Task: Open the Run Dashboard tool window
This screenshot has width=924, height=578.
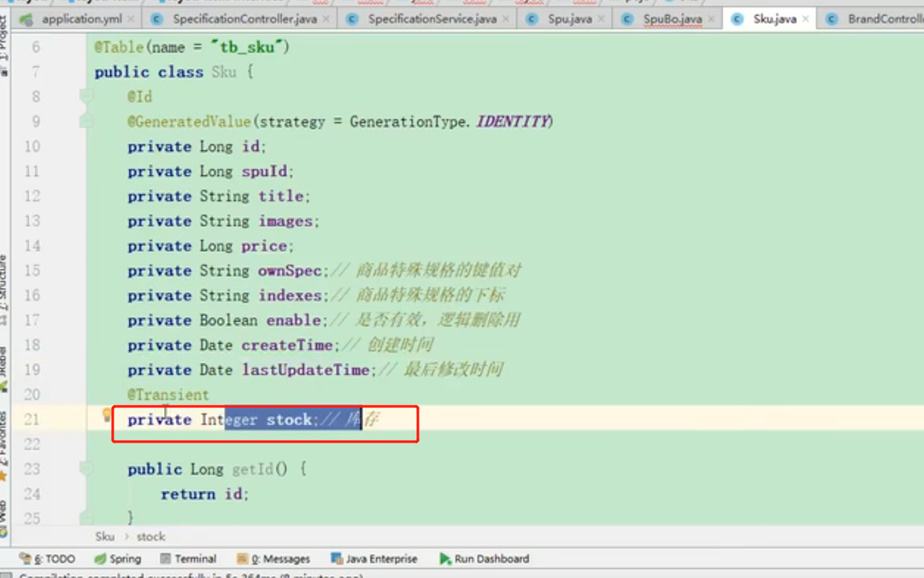Action: point(484,558)
